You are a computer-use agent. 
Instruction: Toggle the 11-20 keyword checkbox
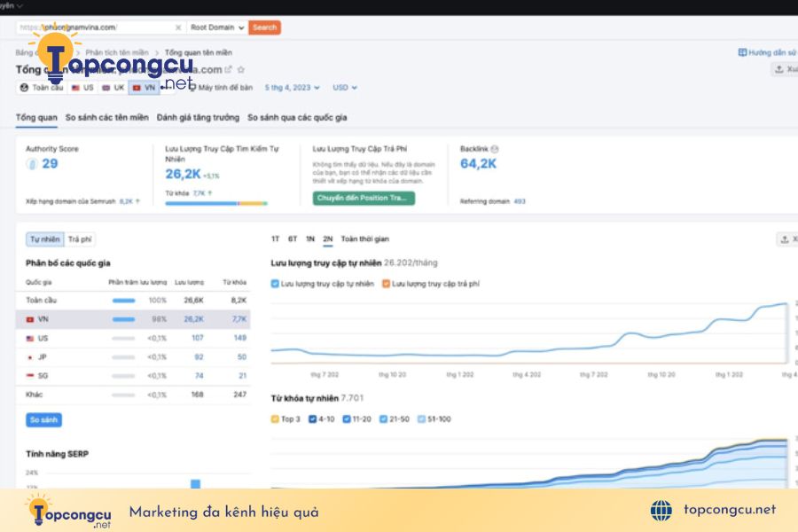(x=347, y=419)
